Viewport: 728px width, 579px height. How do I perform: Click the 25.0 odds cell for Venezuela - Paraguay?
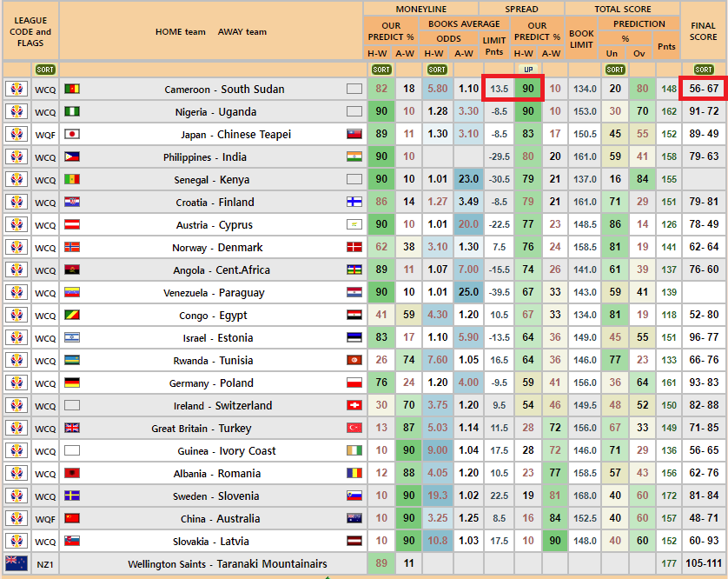(468, 292)
